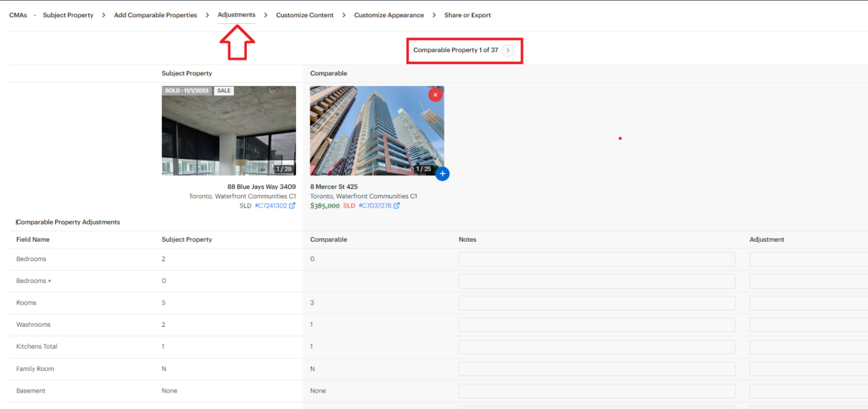Navigate to Share or Export step
Screen dimensions: 868x409
click(468, 15)
